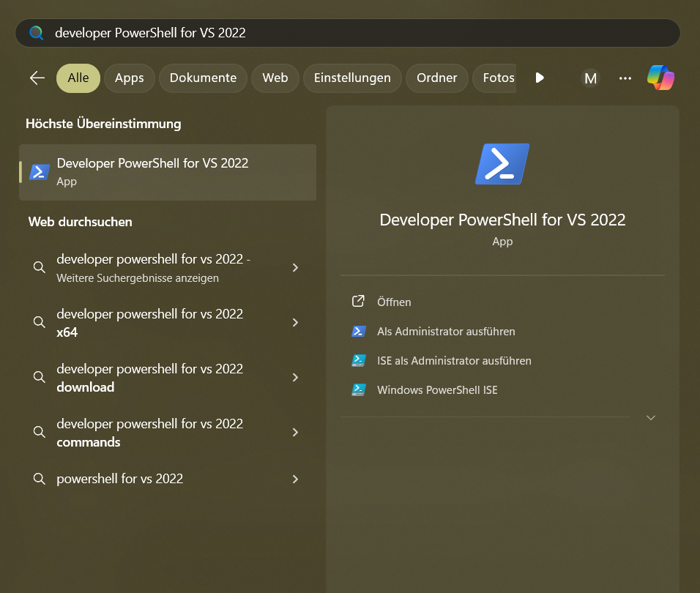The image size is (700, 593).
Task: Switch to the Dokumente filter tab
Action: click(x=203, y=78)
